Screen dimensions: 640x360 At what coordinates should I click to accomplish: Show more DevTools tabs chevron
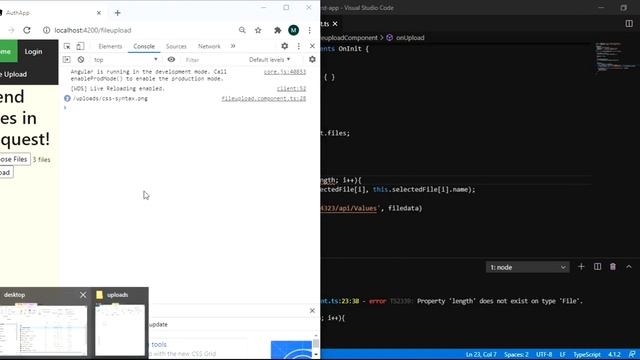[233, 46]
